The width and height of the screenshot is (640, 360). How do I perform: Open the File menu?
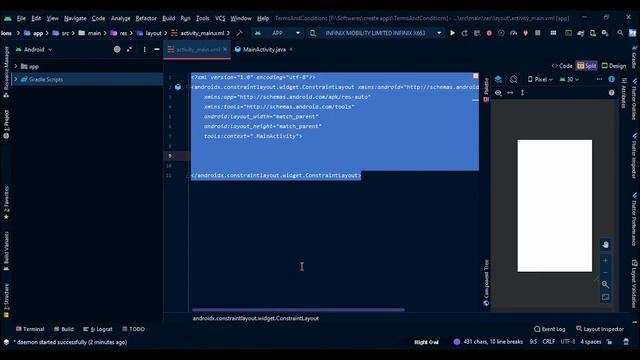tap(21, 18)
